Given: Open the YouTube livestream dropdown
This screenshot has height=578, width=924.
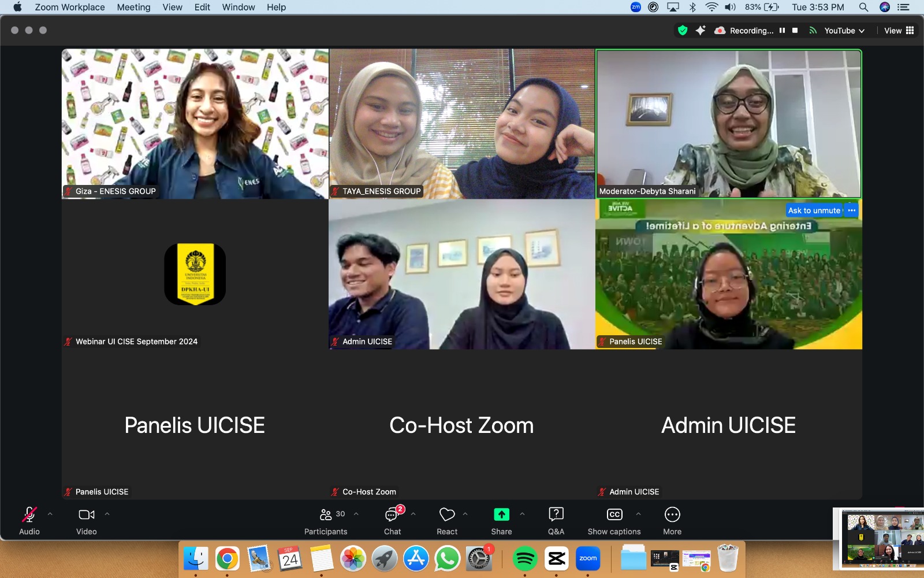Looking at the screenshot, I should tap(844, 31).
